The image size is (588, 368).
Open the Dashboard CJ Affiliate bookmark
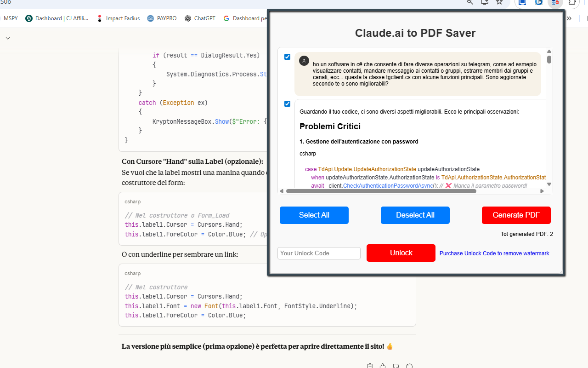click(57, 18)
